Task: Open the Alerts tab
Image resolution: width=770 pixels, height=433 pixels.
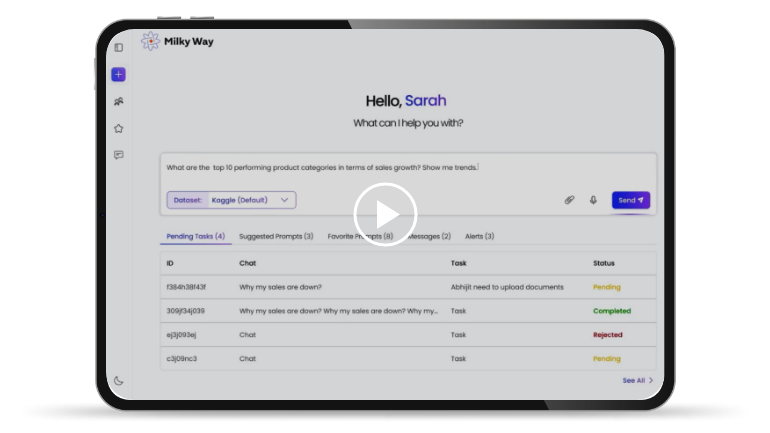Action: point(479,237)
